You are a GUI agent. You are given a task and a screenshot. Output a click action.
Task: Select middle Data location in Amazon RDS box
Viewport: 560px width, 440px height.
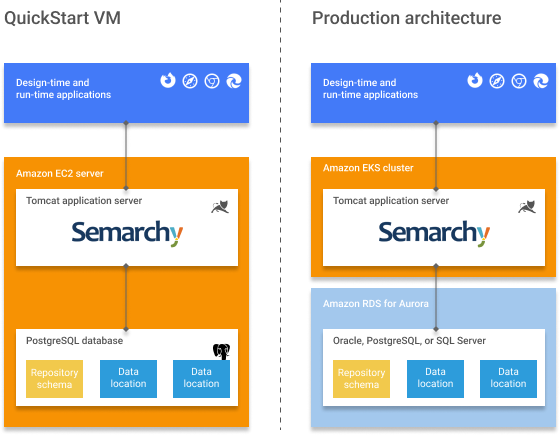click(x=435, y=379)
